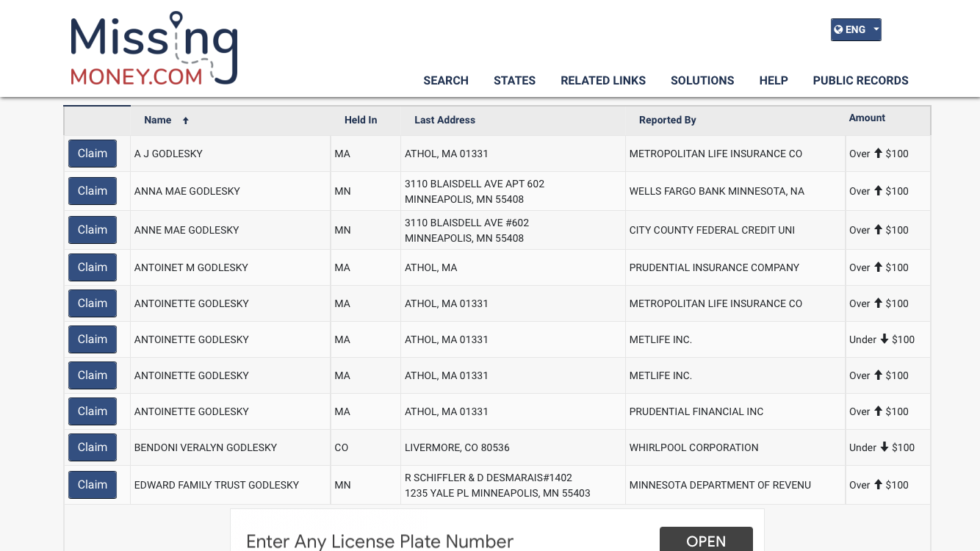Click the name A J GODLESKY
The width and height of the screenshot is (980, 551).
pos(168,154)
